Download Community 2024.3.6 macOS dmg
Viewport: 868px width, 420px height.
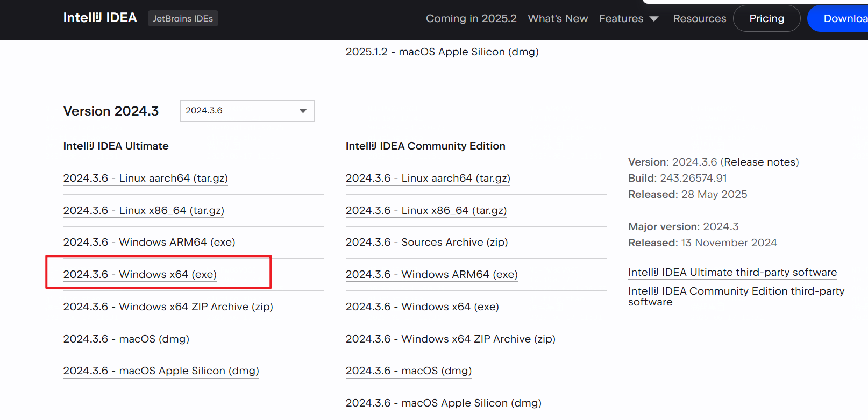[x=409, y=371]
